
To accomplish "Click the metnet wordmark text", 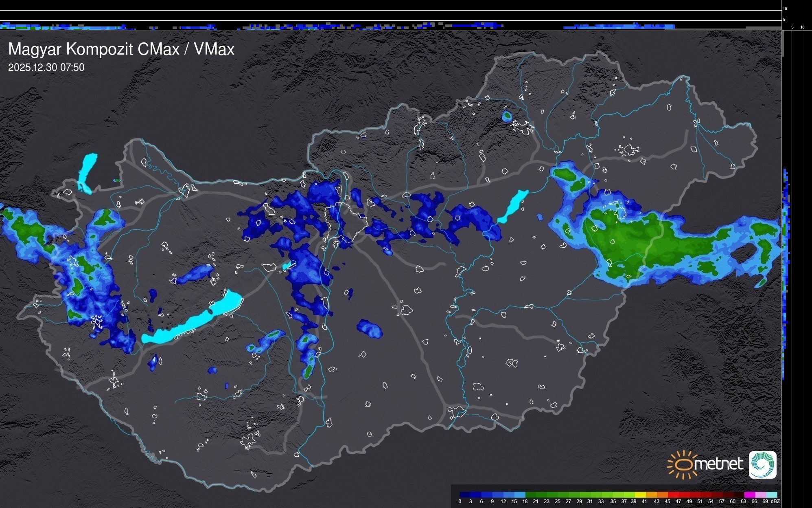I will click(718, 464).
